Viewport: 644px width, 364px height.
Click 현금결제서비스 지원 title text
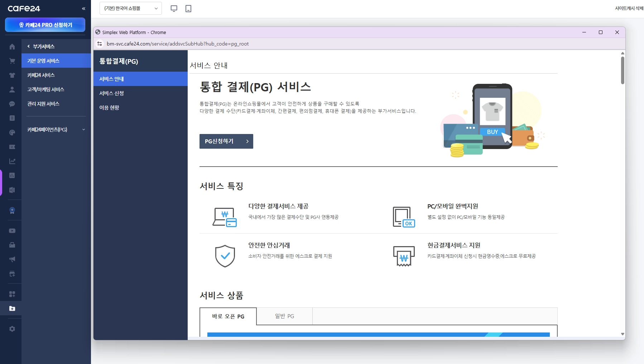pos(454,245)
